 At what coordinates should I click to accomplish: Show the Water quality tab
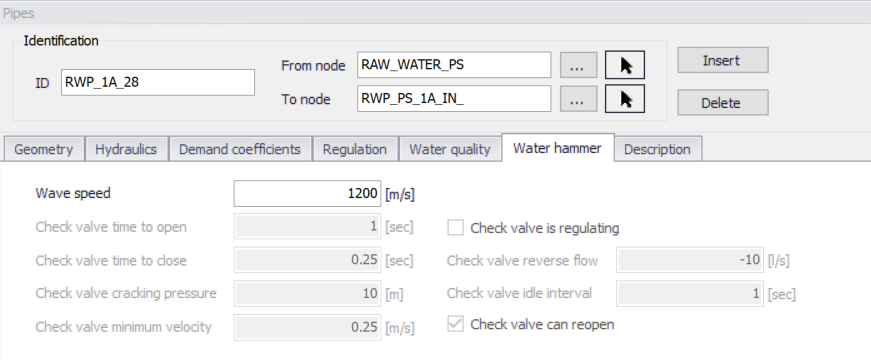pyautogui.click(x=450, y=149)
